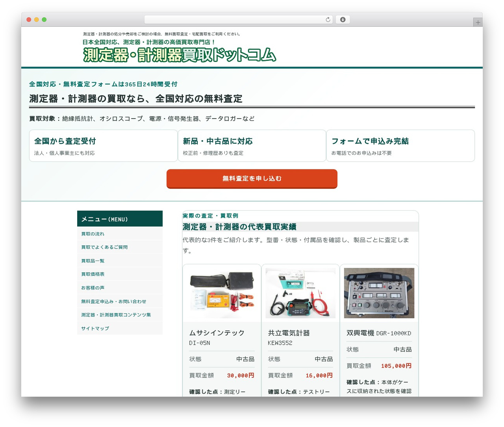
Task: Click the 買取対象 description line
Action: pos(142,119)
